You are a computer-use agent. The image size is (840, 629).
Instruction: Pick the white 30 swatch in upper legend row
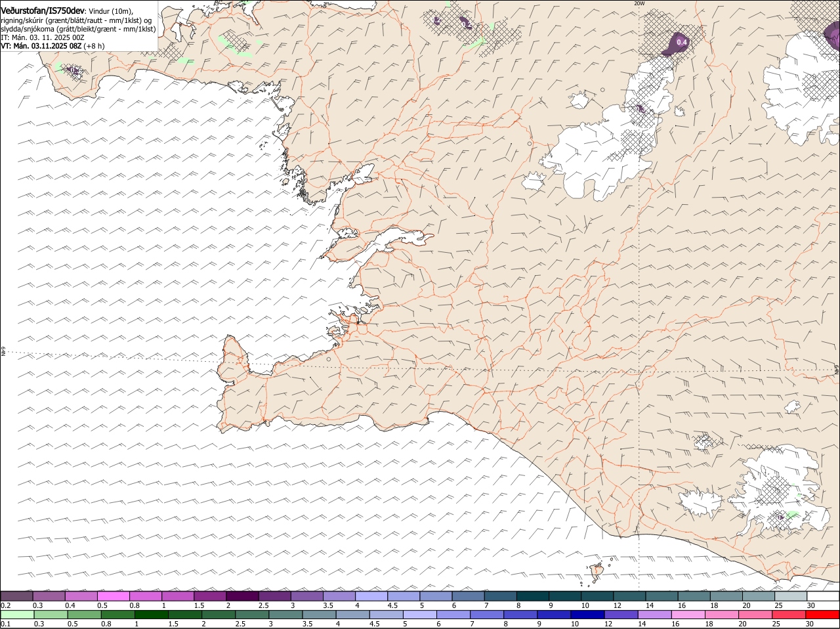coord(823,596)
